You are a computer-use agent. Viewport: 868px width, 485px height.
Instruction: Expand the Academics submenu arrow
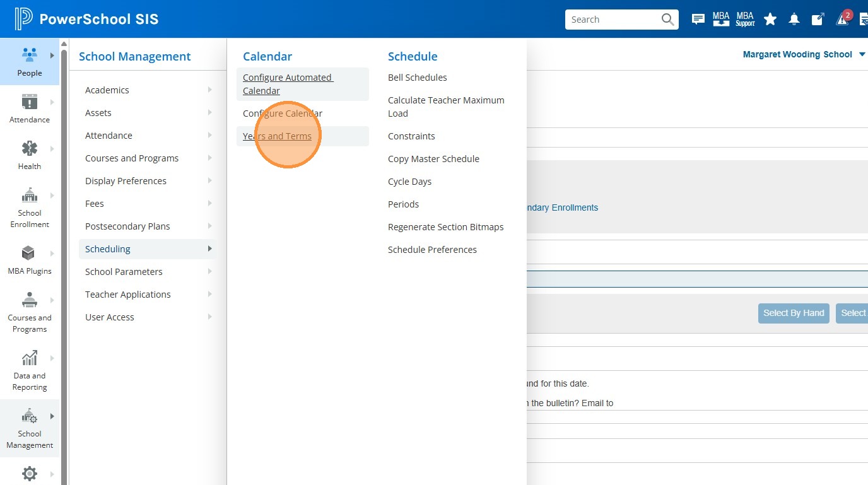click(209, 90)
